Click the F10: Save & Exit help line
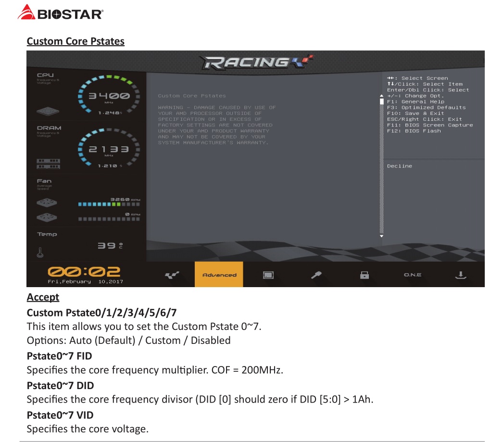This screenshot has height=442, width=504. 416,114
